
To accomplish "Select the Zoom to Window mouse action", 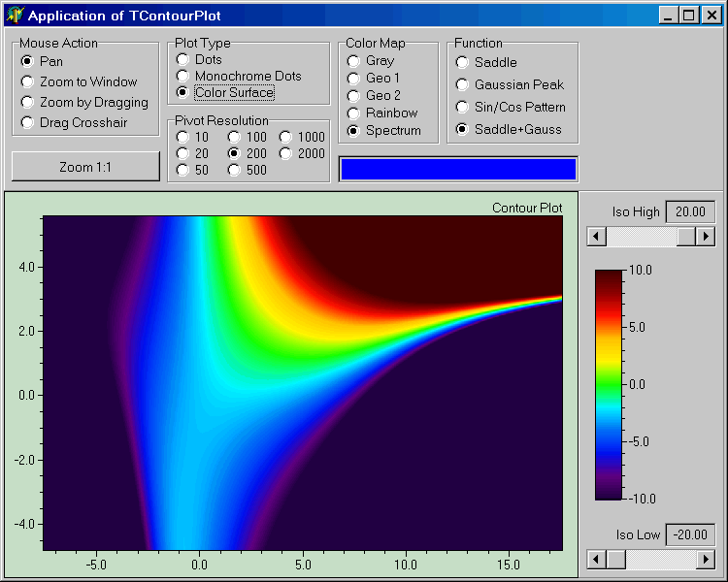I will 28,82.
